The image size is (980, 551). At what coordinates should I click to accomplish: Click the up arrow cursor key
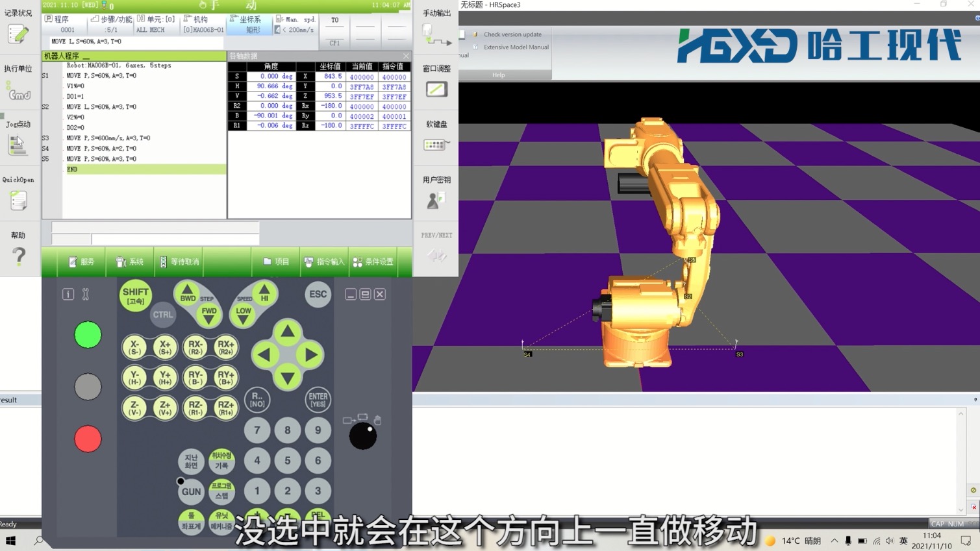coord(287,332)
